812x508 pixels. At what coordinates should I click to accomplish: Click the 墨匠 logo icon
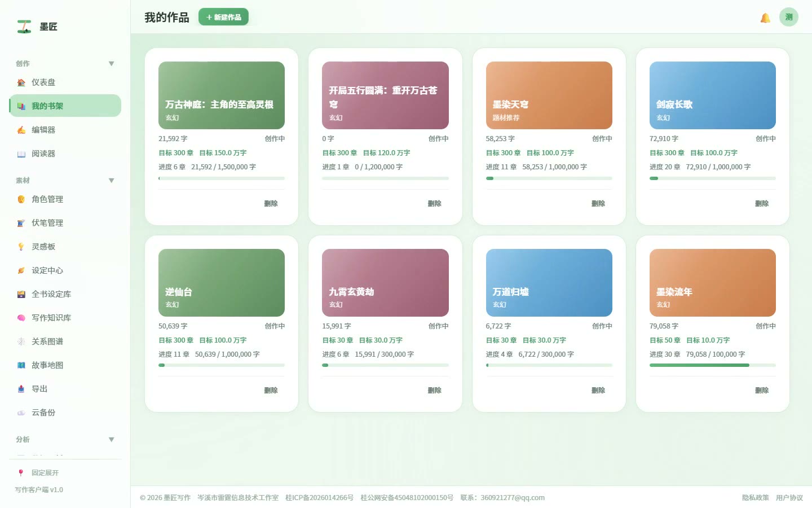[24, 27]
